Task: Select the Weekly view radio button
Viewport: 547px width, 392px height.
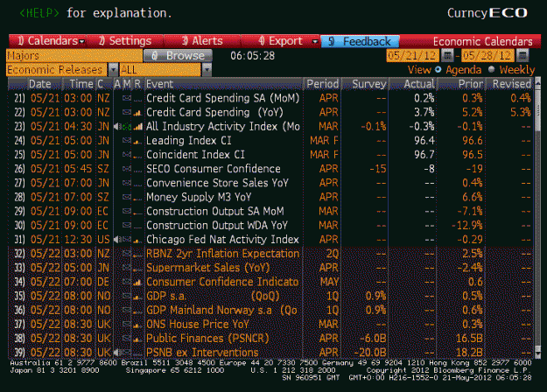Action: point(492,69)
